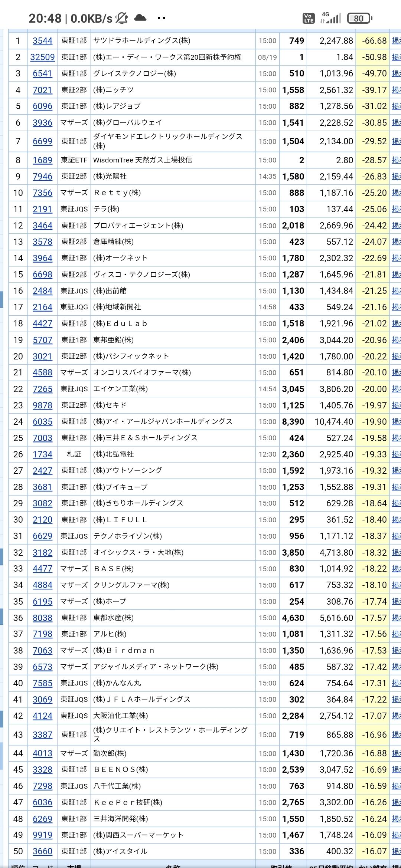Screen dimensions: 401x868
Task: Open stock code 32509 link
Action: [42, 57]
